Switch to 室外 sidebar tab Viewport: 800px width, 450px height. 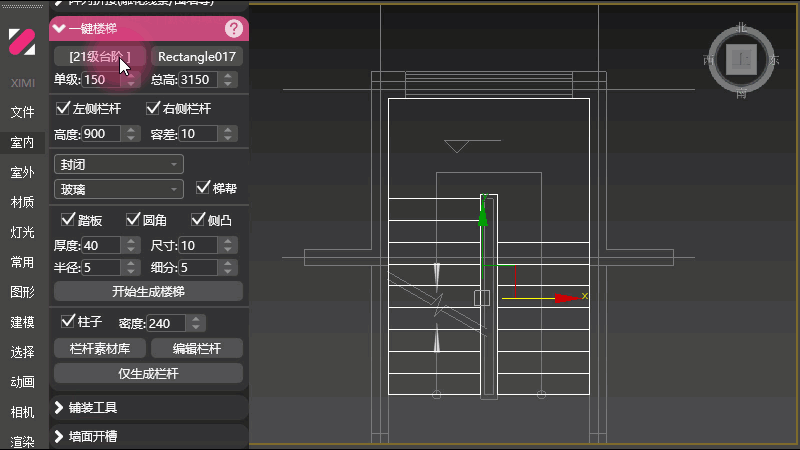coord(22,172)
